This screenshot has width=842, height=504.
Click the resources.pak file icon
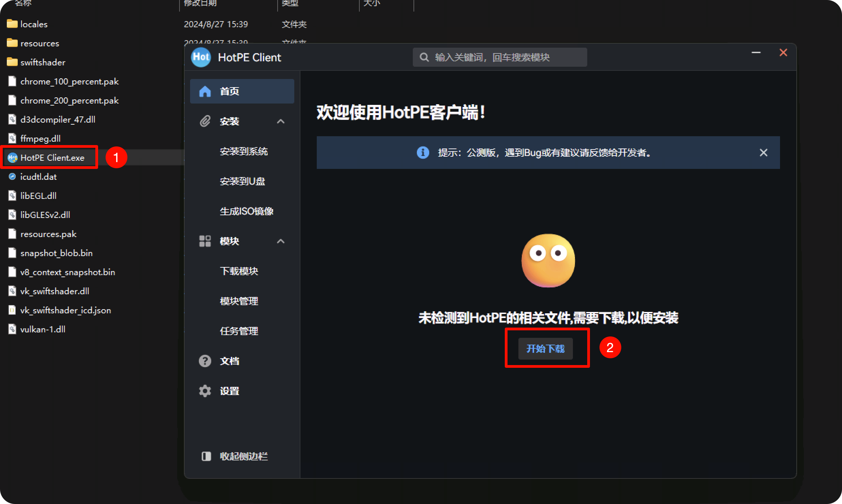click(x=12, y=234)
